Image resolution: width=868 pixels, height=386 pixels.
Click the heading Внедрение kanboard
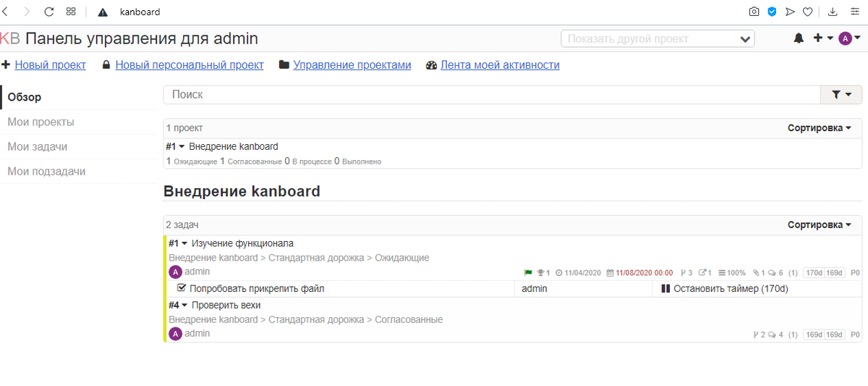242,191
